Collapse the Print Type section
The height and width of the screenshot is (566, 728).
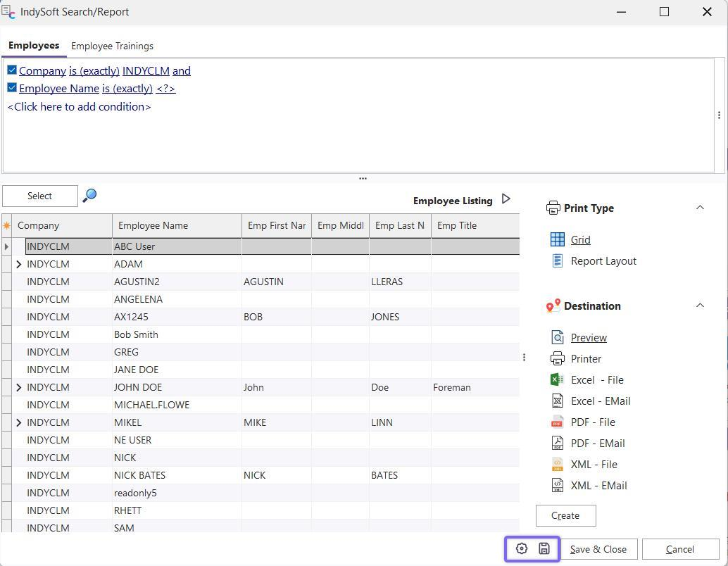[700, 208]
